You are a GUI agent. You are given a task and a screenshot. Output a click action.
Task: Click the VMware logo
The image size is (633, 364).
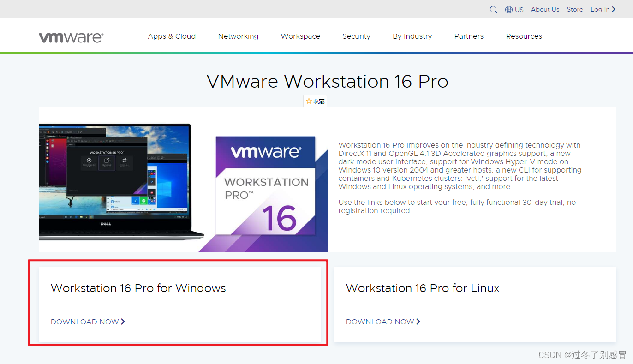[x=71, y=37]
